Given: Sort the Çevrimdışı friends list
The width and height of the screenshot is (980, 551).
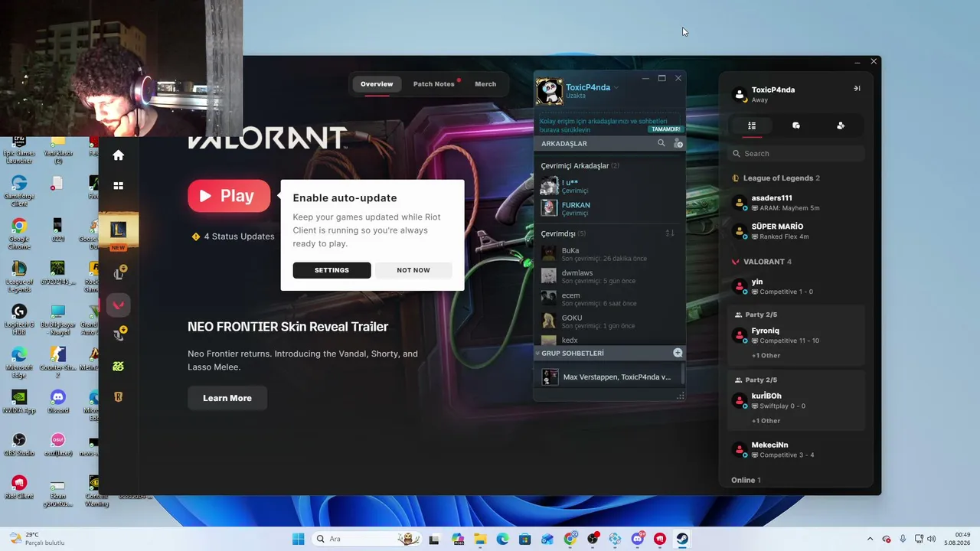Looking at the screenshot, I should (670, 233).
